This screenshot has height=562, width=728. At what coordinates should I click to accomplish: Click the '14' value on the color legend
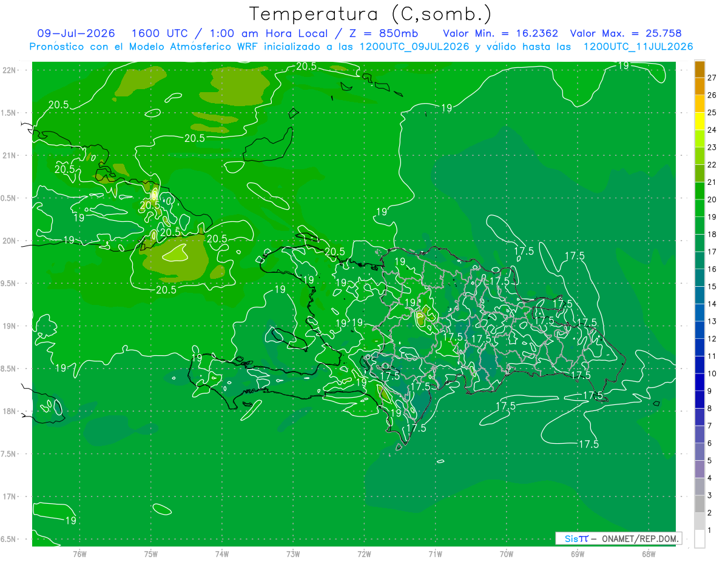712,304
